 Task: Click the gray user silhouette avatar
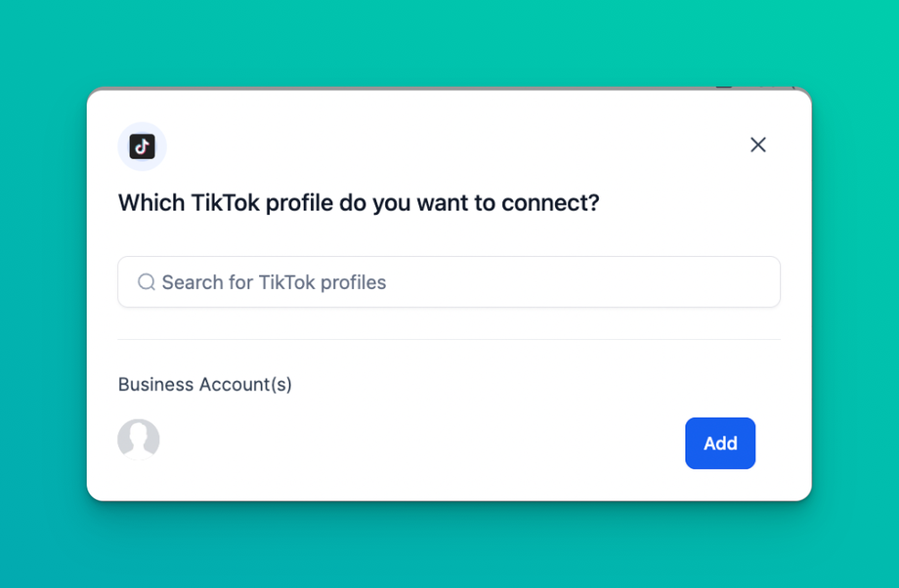click(x=139, y=440)
